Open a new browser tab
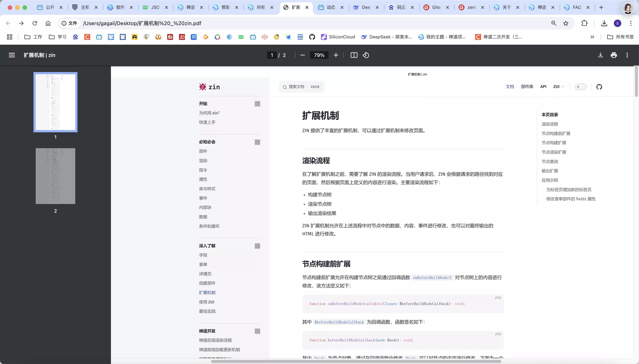639x364 pixels. pos(601,8)
